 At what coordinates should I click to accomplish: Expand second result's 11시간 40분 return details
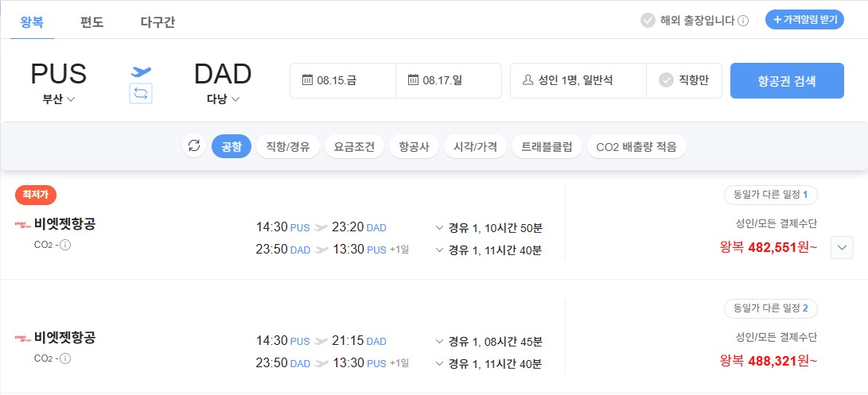click(x=439, y=363)
